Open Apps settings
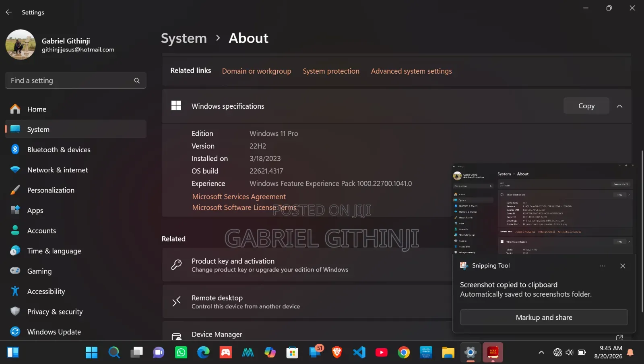Image resolution: width=644 pixels, height=364 pixels. pyautogui.click(x=76, y=210)
